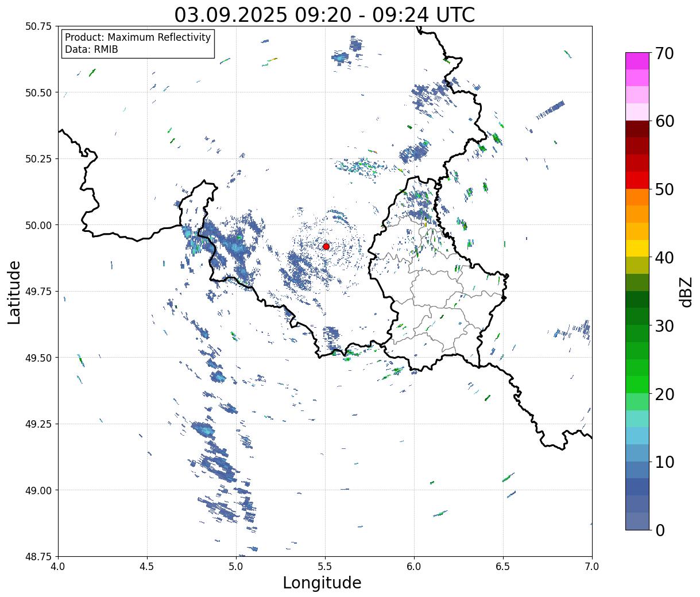Click the red radar location marker
The width and height of the screenshot is (700, 597).
coord(326,246)
